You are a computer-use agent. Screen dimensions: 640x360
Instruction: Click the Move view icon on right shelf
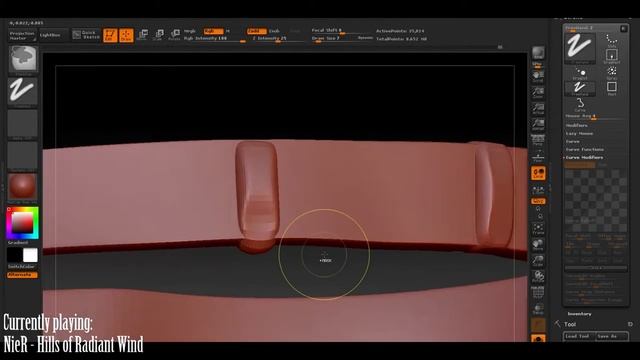click(x=538, y=244)
